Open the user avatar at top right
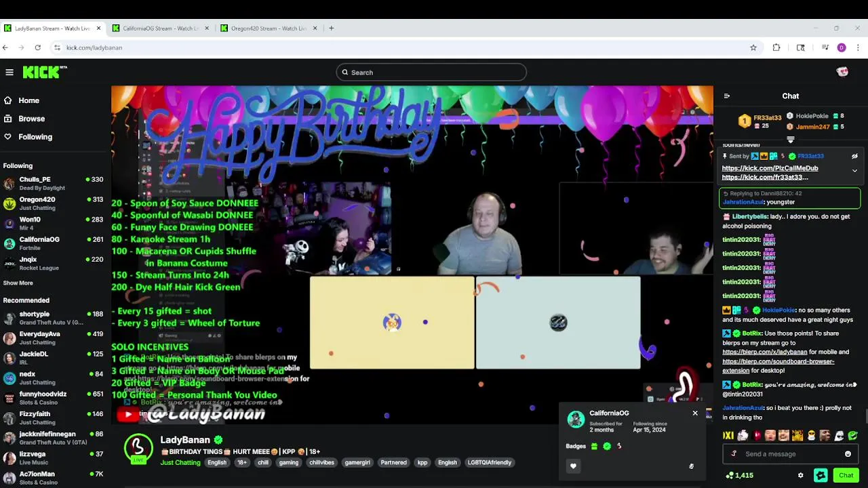This screenshot has height=488, width=868. tap(842, 72)
